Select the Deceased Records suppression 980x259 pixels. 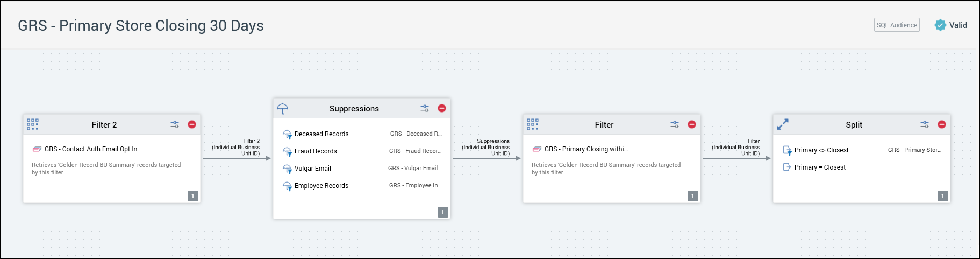click(321, 134)
